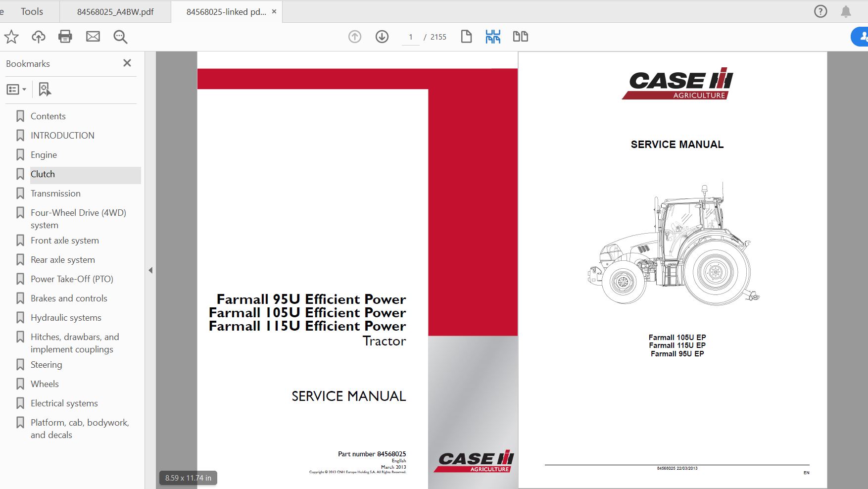
Task: Click the star bookmark-file icon
Action: click(11, 37)
